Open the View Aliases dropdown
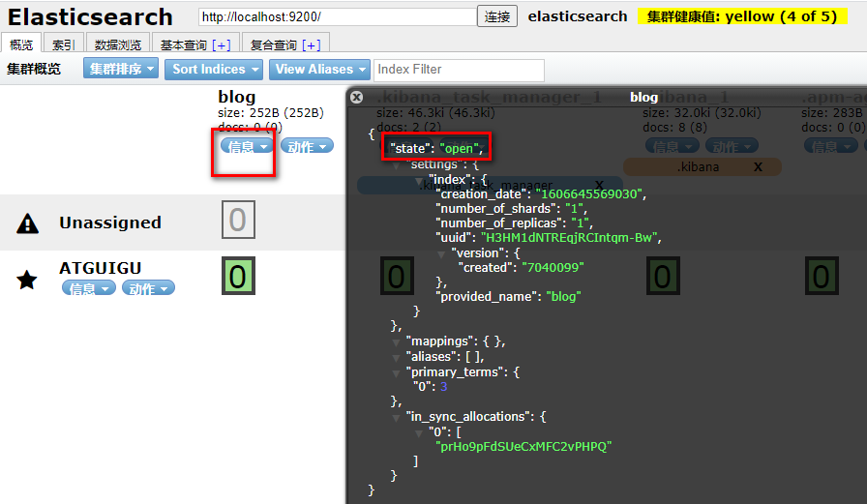Image resolution: width=867 pixels, height=504 pixels. 319,69
